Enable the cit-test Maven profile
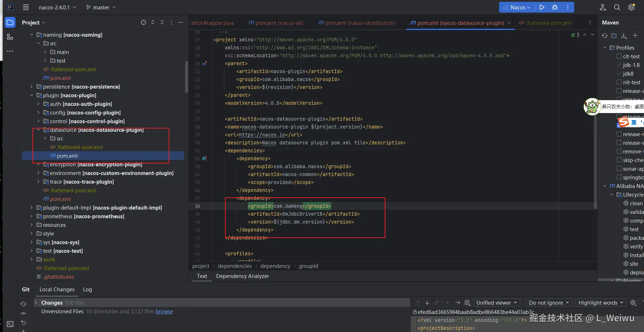This screenshot has height=332, width=644. [619, 56]
